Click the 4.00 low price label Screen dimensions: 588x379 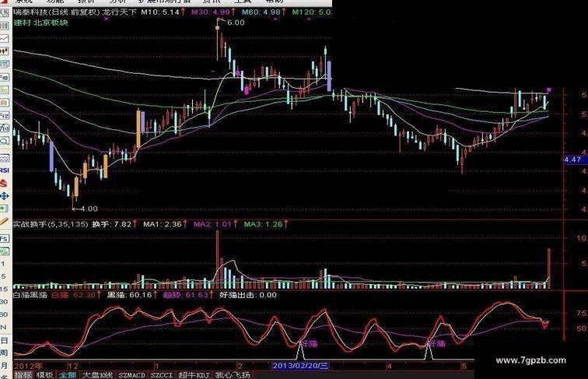89,209
